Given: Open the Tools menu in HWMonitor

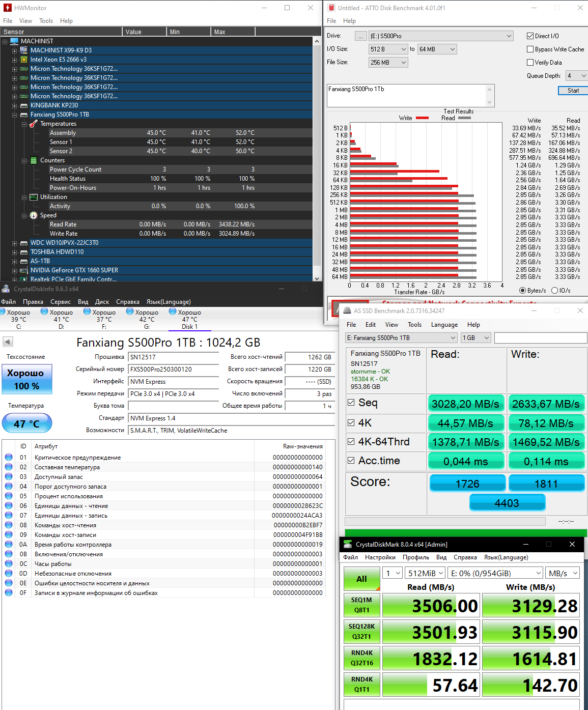Looking at the screenshot, I should [46, 21].
